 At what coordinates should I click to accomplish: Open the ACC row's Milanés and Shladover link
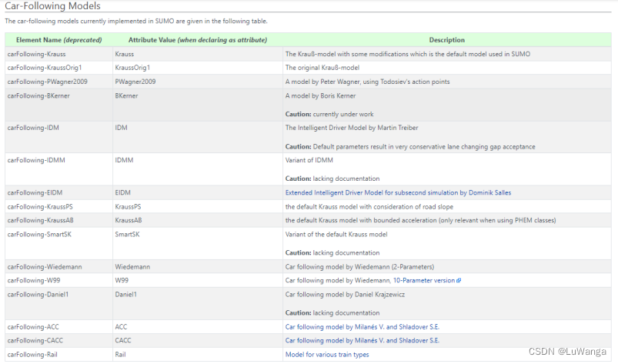[362, 326]
